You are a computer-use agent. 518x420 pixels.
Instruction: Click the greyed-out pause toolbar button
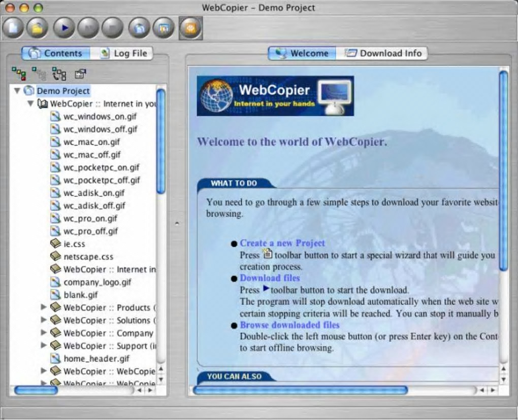88,28
